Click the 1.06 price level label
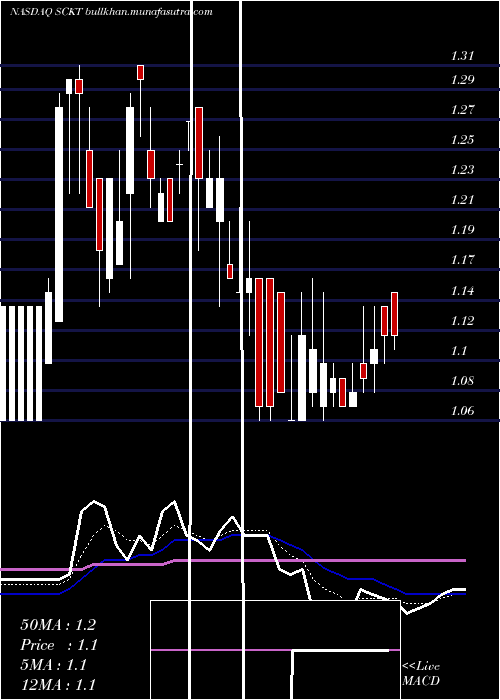 tap(462, 411)
